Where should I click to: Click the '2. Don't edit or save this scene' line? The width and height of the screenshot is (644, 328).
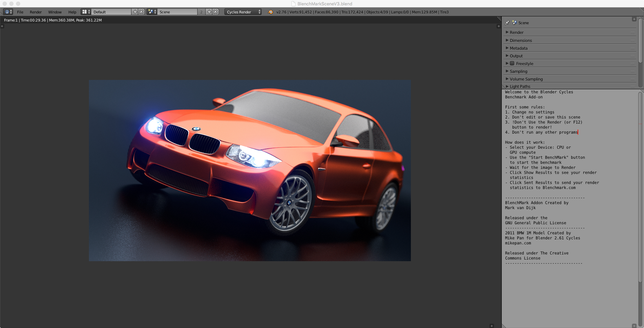[543, 117]
